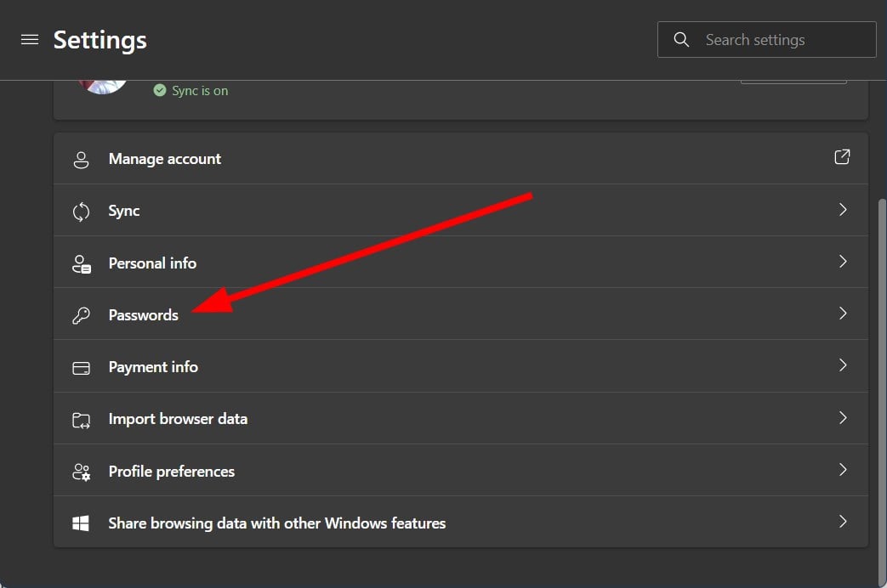Click the Manage account person icon
Screen dimensions: 887x588
click(82, 159)
